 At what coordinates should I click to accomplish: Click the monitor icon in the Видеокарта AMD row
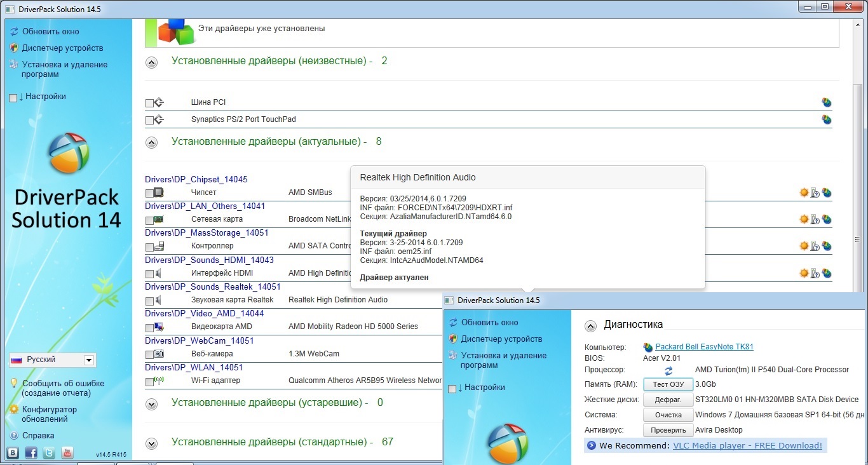(159, 327)
